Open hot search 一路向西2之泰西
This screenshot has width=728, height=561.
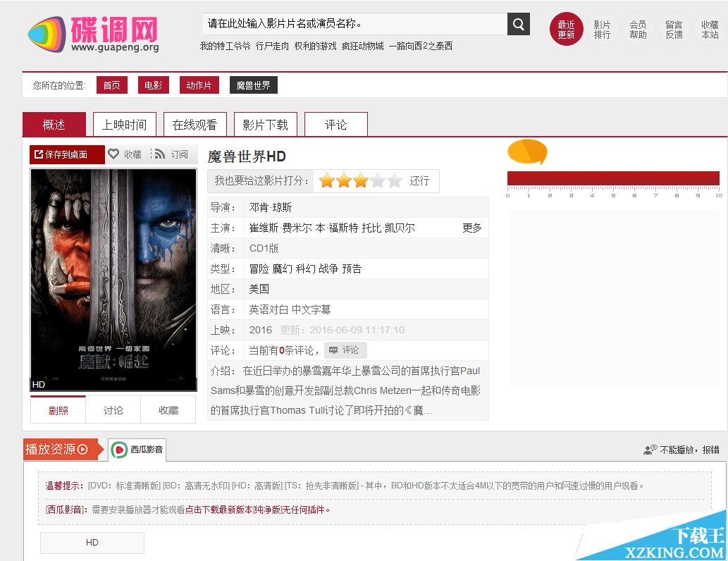(x=421, y=46)
